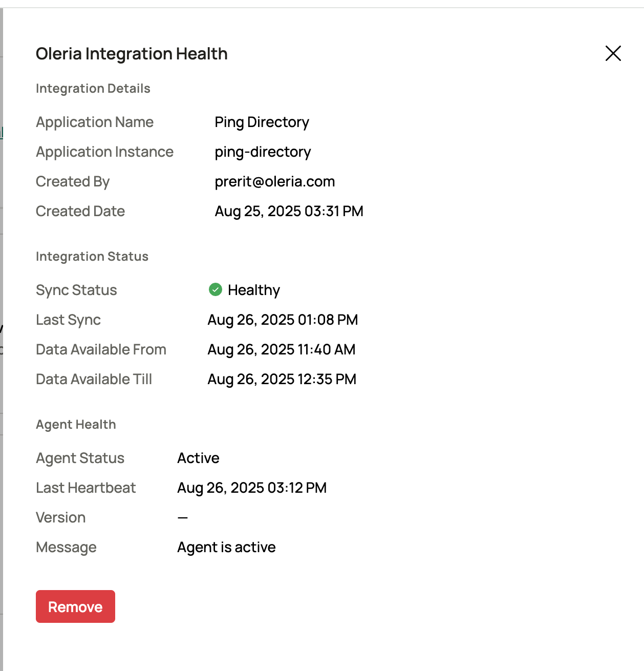Click the 'Agent Health' section heading

point(76,425)
